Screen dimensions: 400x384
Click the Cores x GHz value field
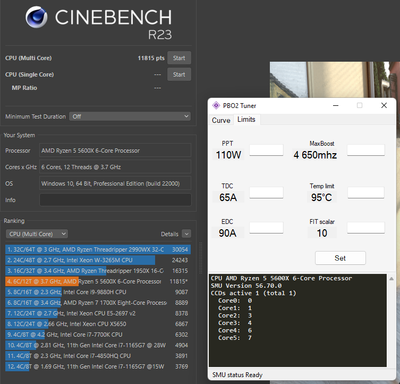(x=115, y=167)
